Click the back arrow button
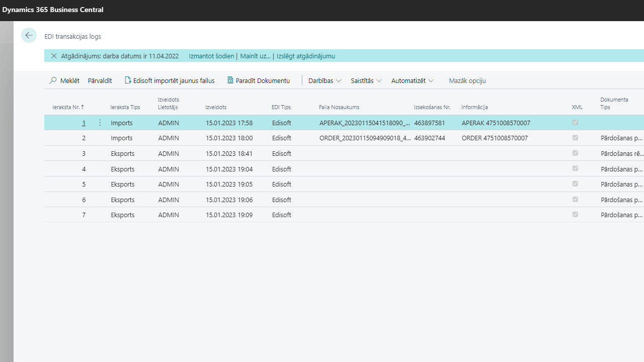This screenshot has width=644, height=362. [x=29, y=35]
